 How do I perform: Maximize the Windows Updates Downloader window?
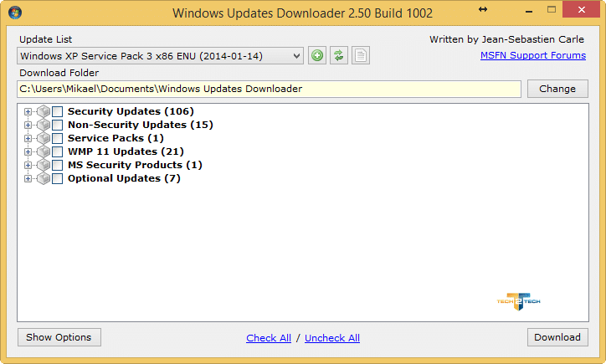tap(552, 10)
